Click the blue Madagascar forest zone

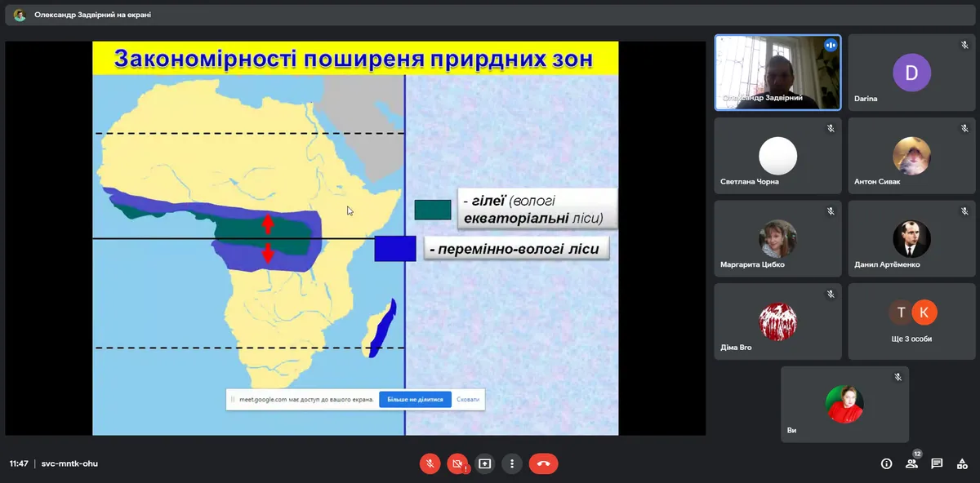(381, 329)
